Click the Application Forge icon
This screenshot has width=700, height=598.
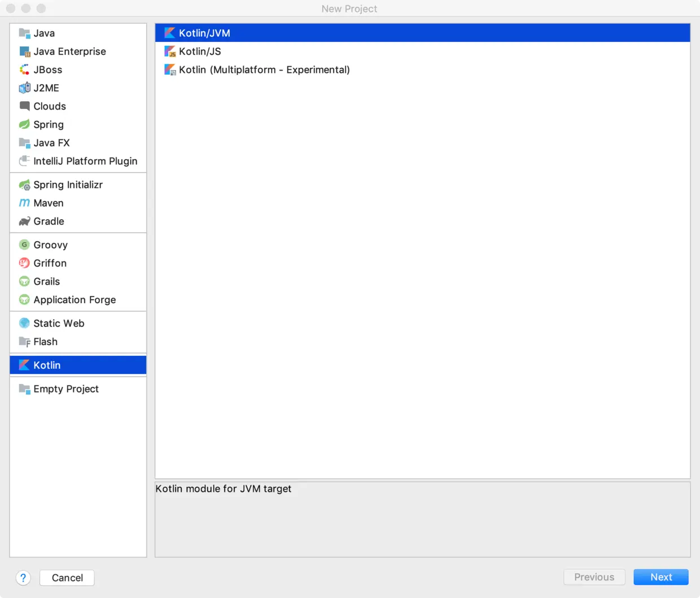pyautogui.click(x=24, y=300)
